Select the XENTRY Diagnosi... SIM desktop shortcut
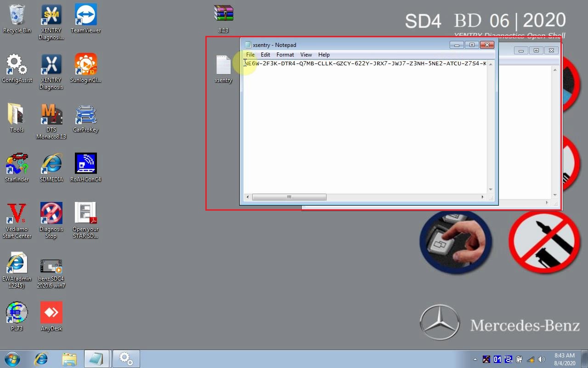 51,23
